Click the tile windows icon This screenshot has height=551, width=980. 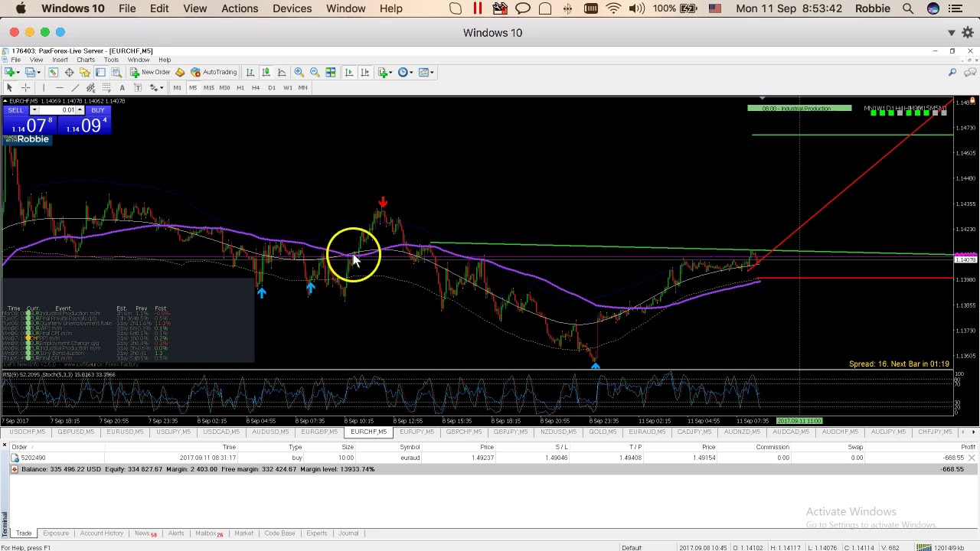[x=331, y=72]
